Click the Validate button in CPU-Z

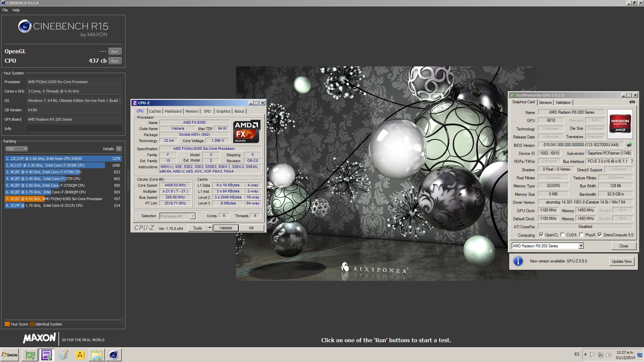coord(226,228)
